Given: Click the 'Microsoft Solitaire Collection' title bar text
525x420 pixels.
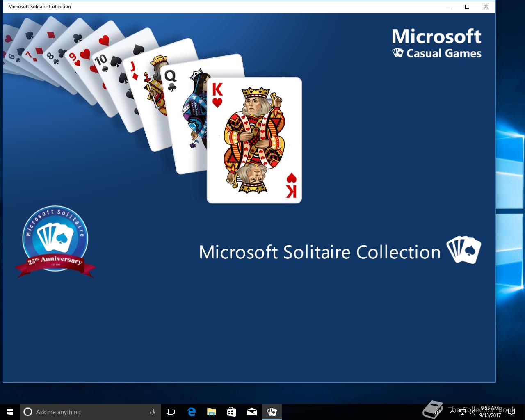Looking at the screenshot, I should click(39, 7).
